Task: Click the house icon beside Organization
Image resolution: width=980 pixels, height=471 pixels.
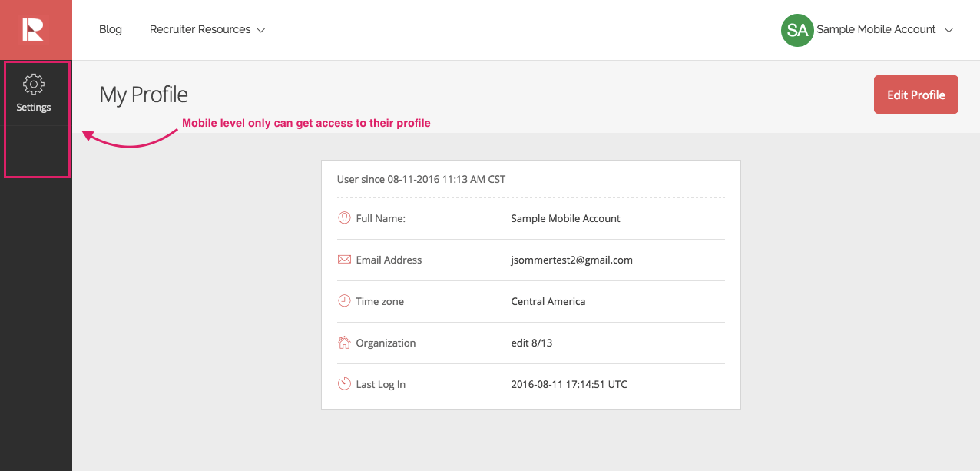Action: point(344,343)
